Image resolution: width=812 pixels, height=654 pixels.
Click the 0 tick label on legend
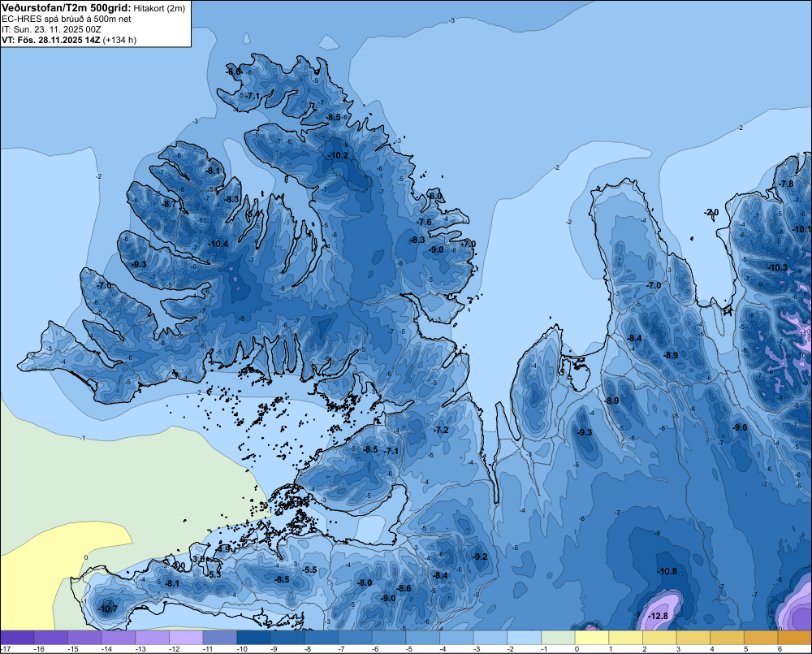(577, 649)
